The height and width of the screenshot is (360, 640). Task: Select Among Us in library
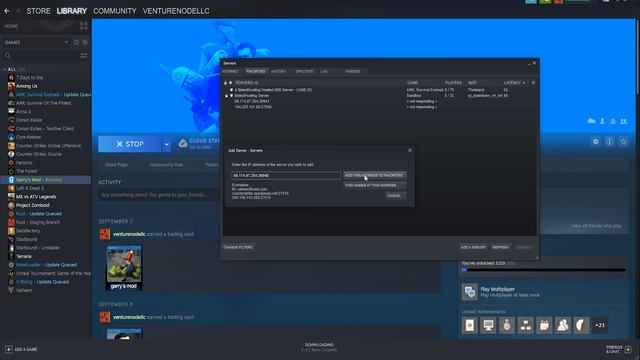[x=27, y=86]
